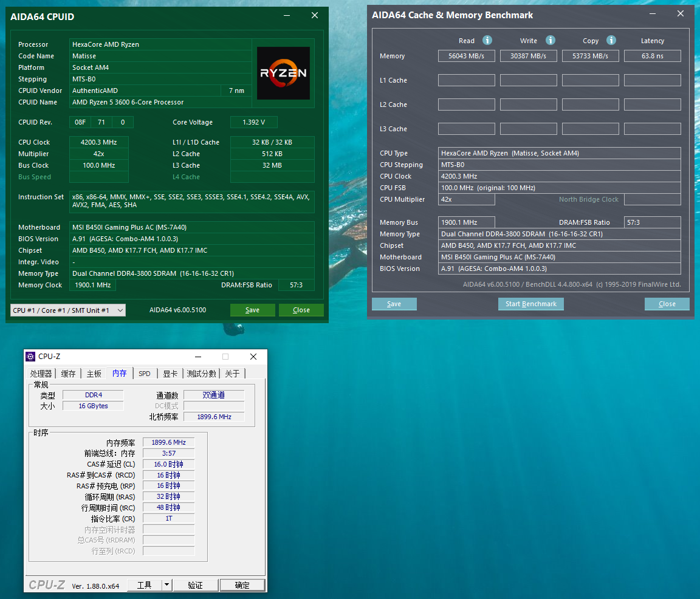Click the info icon next to Write
Screen dimensions: 700x599
[x=551, y=40]
